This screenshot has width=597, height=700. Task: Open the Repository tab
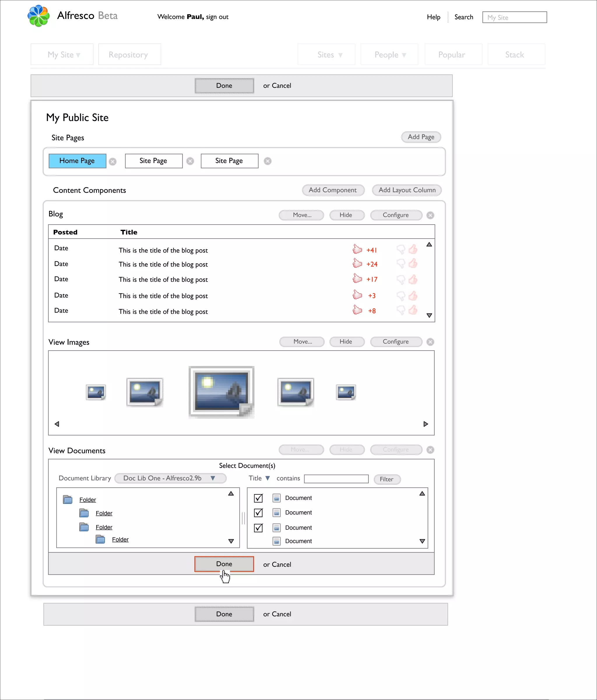click(130, 54)
